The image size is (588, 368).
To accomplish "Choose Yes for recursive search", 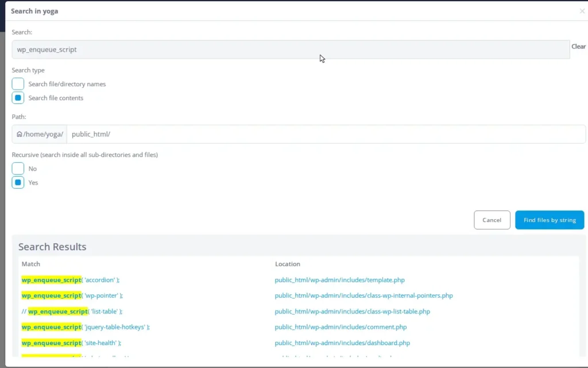I will [x=18, y=182].
